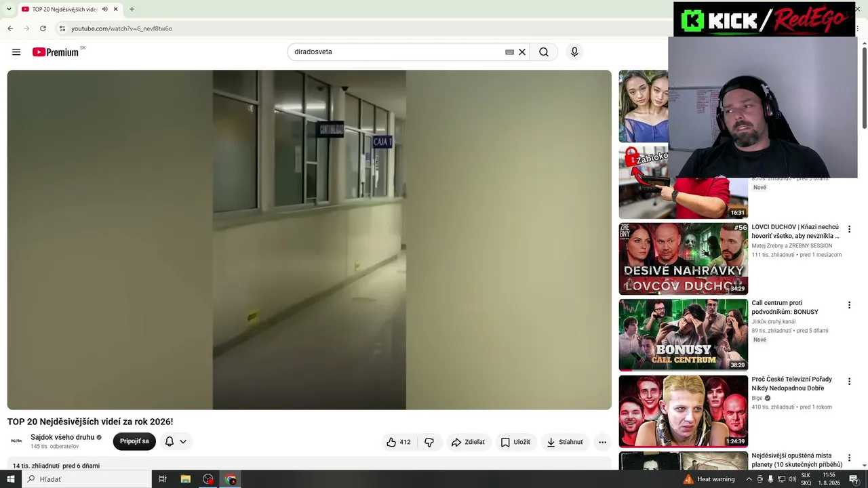Toggle the notification bell for channel

(x=170, y=441)
